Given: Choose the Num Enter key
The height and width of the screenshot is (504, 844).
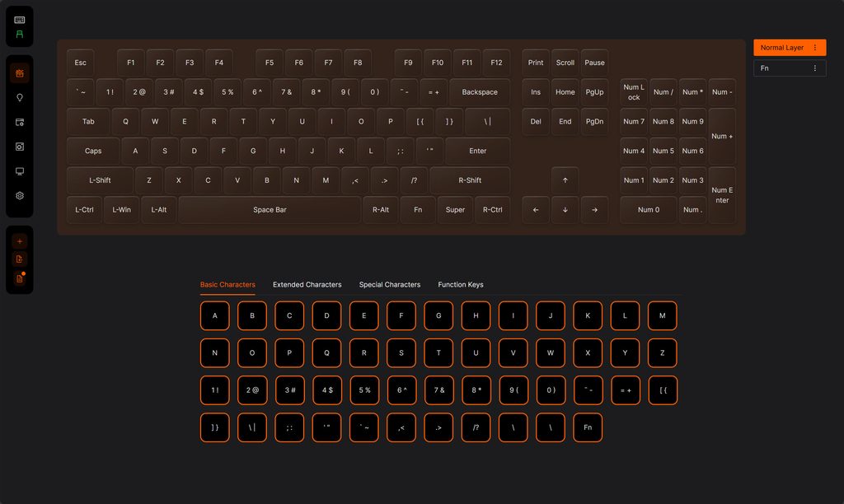Looking at the screenshot, I should [722, 195].
